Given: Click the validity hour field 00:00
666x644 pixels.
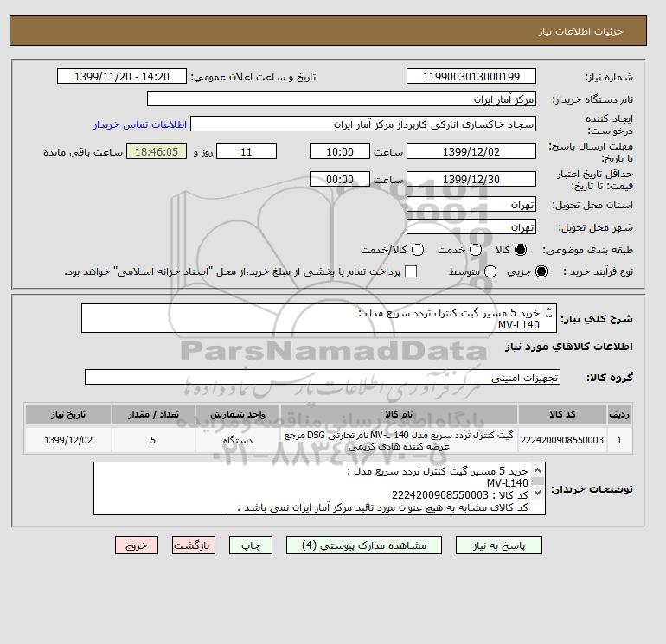Looking at the screenshot, I should 340,179.
